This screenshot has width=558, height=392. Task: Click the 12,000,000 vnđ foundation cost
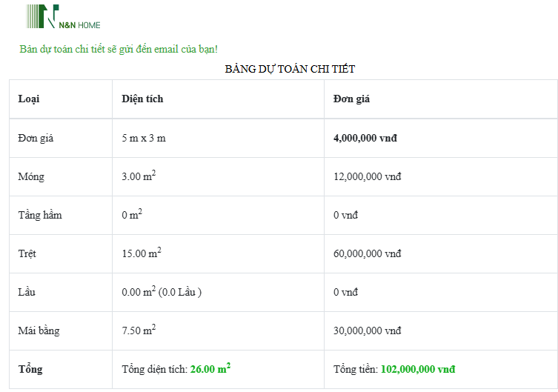[x=367, y=177]
